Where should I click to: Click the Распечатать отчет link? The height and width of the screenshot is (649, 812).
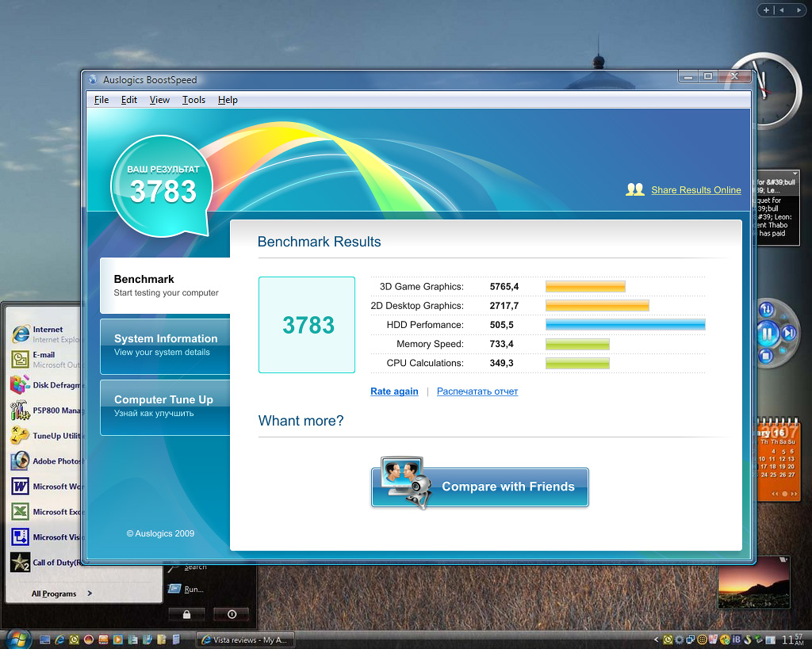tap(477, 391)
